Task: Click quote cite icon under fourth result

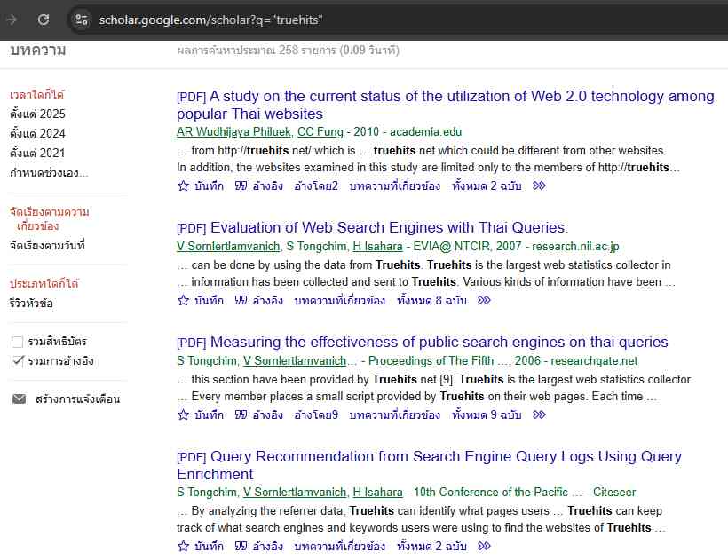Action: point(241,546)
